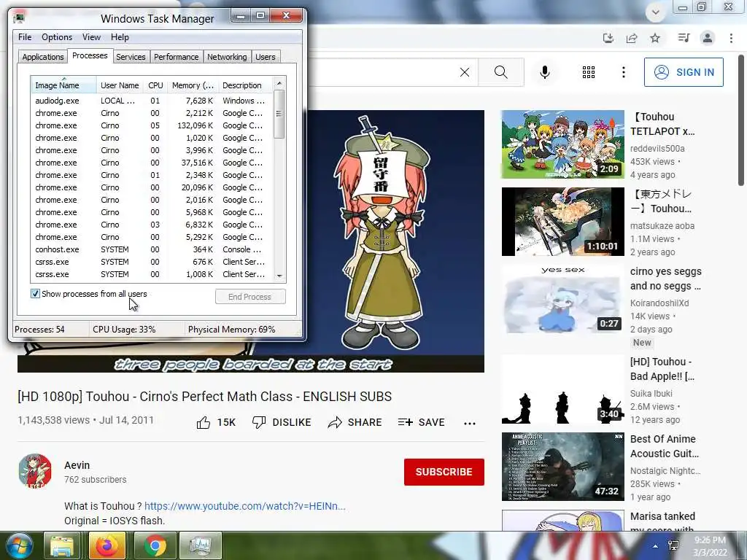The height and width of the screenshot is (560, 747).
Task: Open the What is Touhou youtube link
Action: (245, 506)
